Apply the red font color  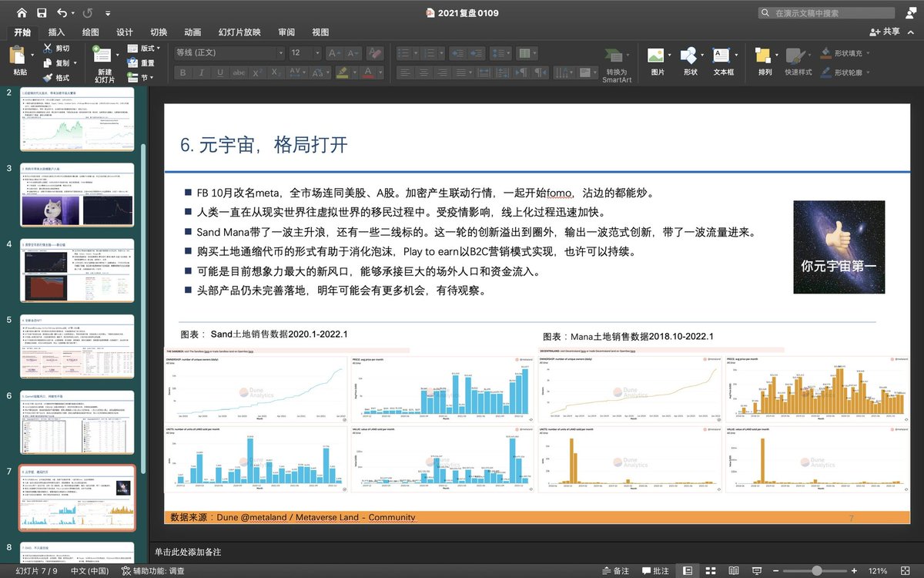click(x=368, y=73)
